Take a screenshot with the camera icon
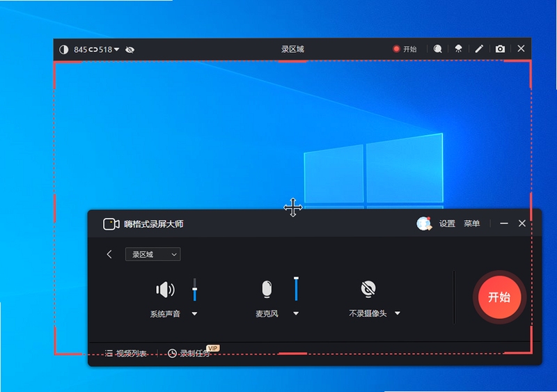The width and height of the screenshot is (557, 392). tap(500, 49)
